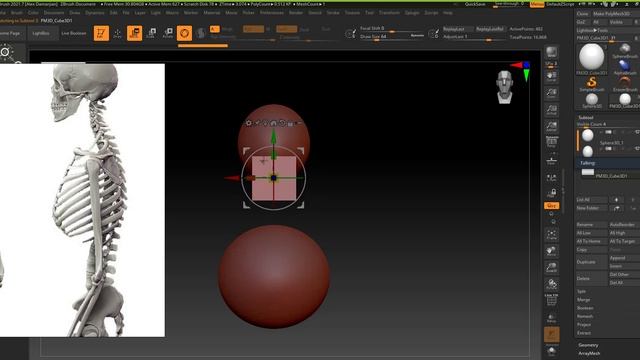
Task: Toggle the Floor grid icon
Action: point(551,160)
